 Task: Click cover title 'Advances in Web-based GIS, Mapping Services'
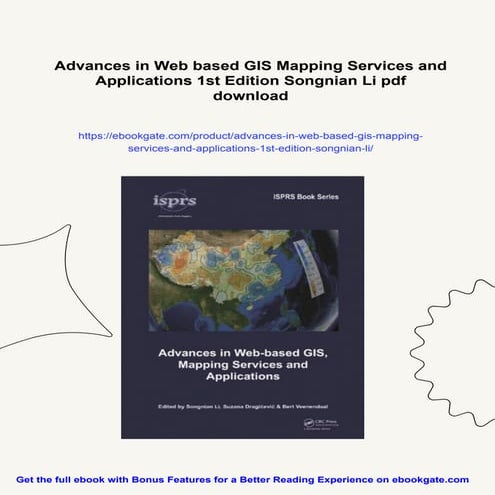[x=243, y=364]
